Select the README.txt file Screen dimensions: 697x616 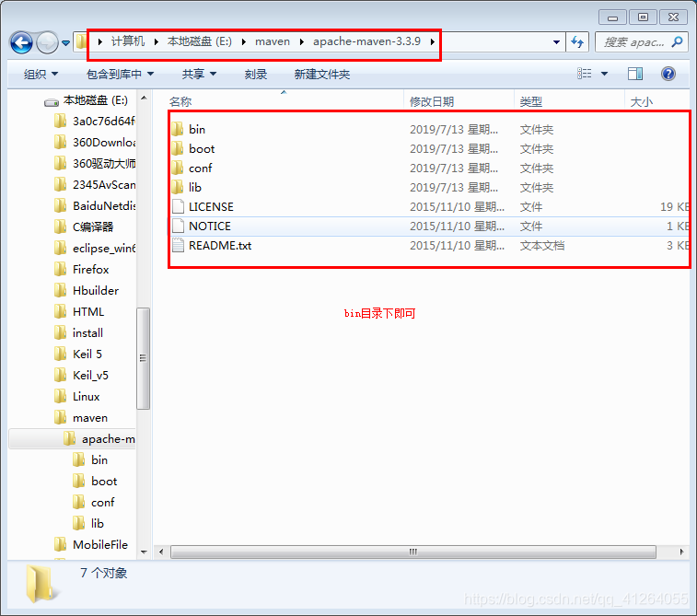pyautogui.click(x=219, y=246)
